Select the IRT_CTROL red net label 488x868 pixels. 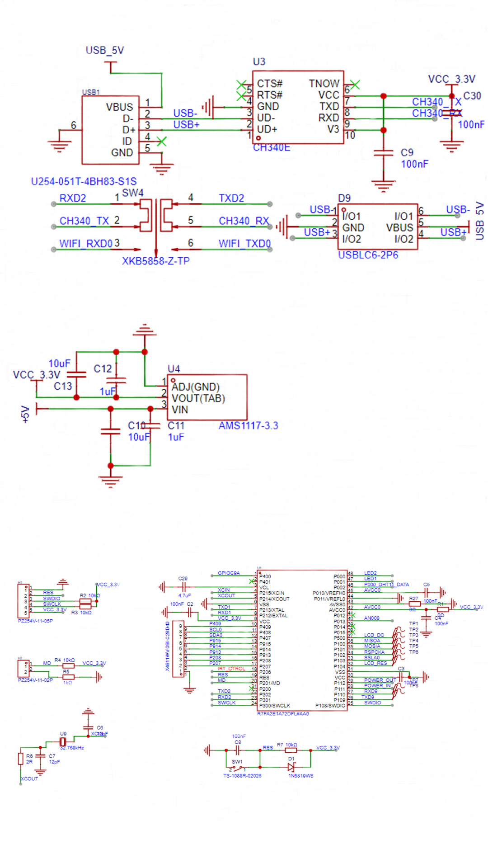(231, 668)
